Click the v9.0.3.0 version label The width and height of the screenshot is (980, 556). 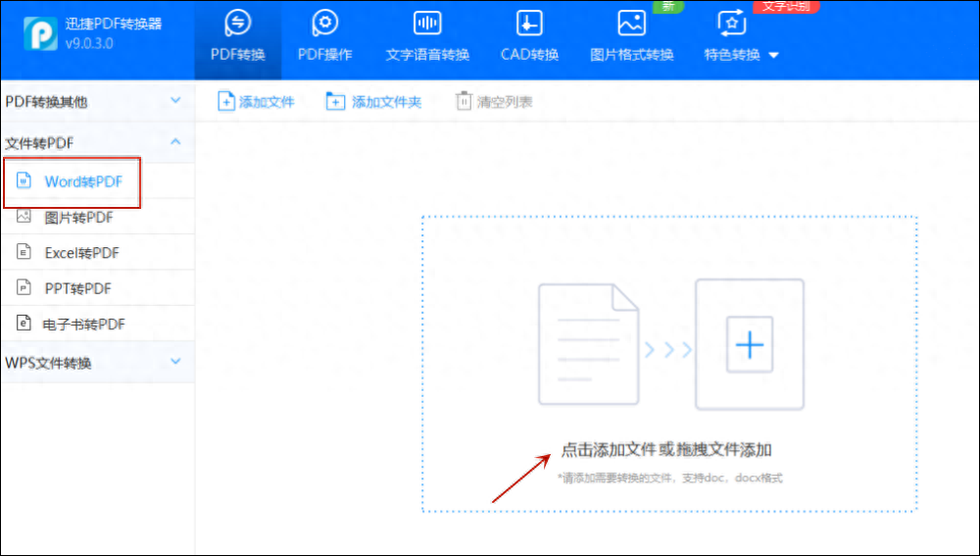click(89, 44)
